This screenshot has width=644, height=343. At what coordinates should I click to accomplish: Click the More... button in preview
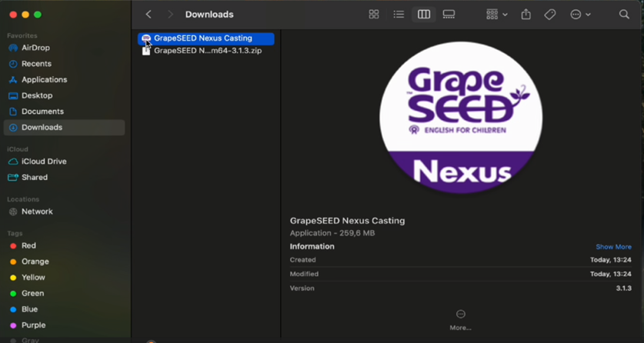(460, 320)
